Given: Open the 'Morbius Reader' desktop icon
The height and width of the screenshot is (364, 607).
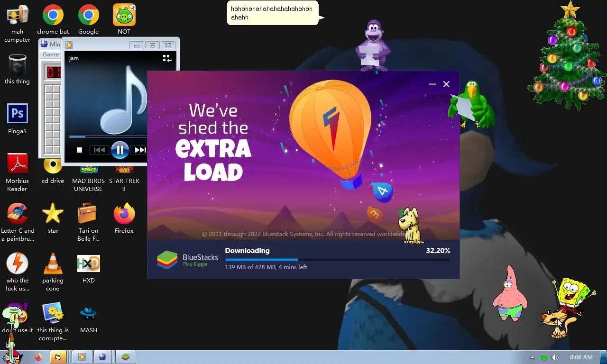Looking at the screenshot, I should pos(18,173).
